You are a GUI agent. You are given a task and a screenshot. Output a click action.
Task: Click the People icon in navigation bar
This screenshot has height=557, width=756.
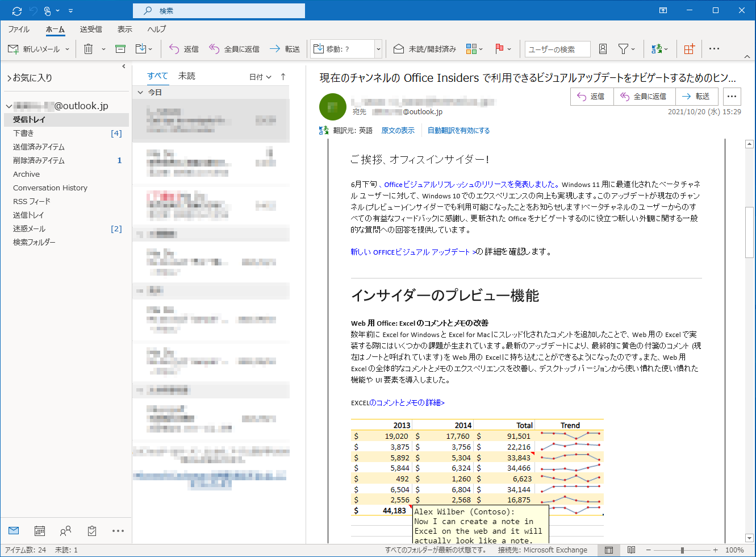(65, 530)
